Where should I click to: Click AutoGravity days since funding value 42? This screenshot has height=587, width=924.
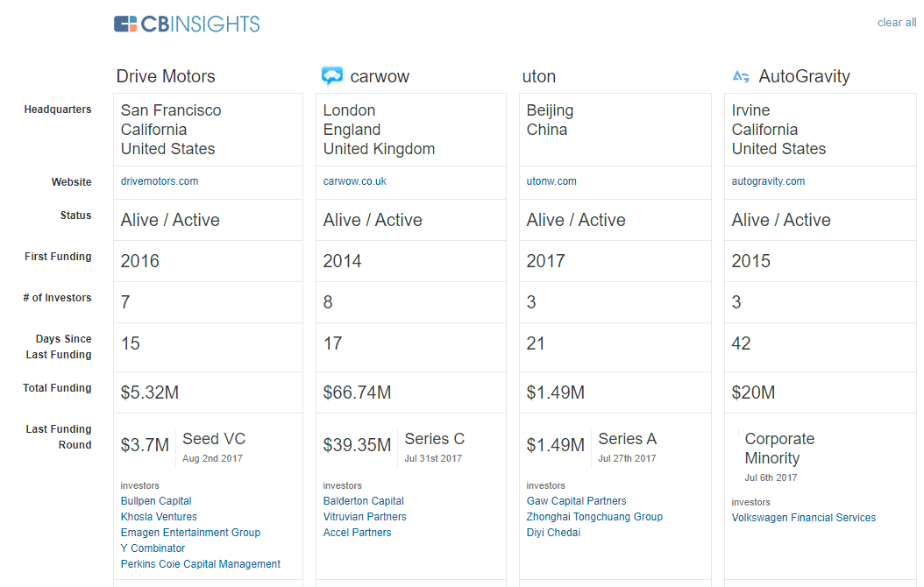point(741,343)
